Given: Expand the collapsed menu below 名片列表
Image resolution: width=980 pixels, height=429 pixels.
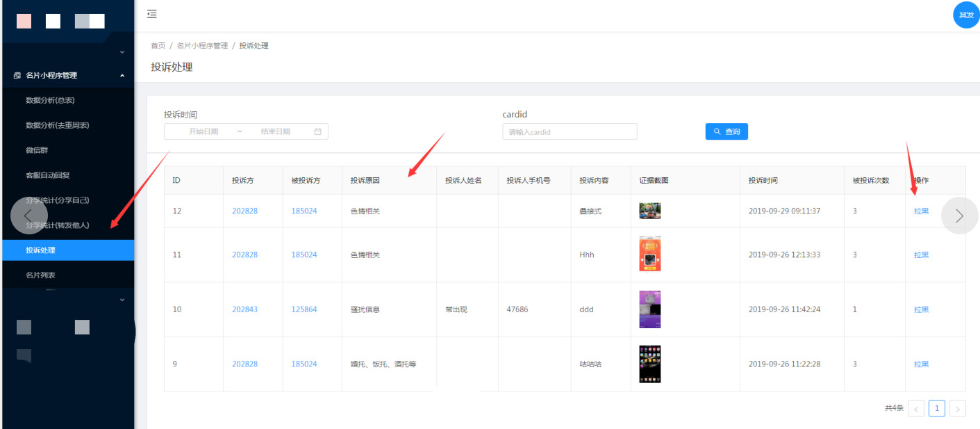Looking at the screenshot, I should pyautogui.click(x=122, y=300).
